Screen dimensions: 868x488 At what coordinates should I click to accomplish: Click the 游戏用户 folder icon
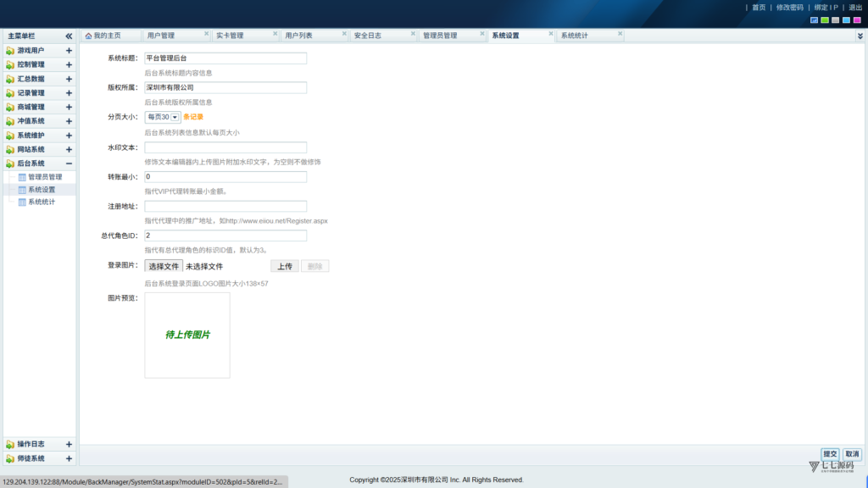10,51
